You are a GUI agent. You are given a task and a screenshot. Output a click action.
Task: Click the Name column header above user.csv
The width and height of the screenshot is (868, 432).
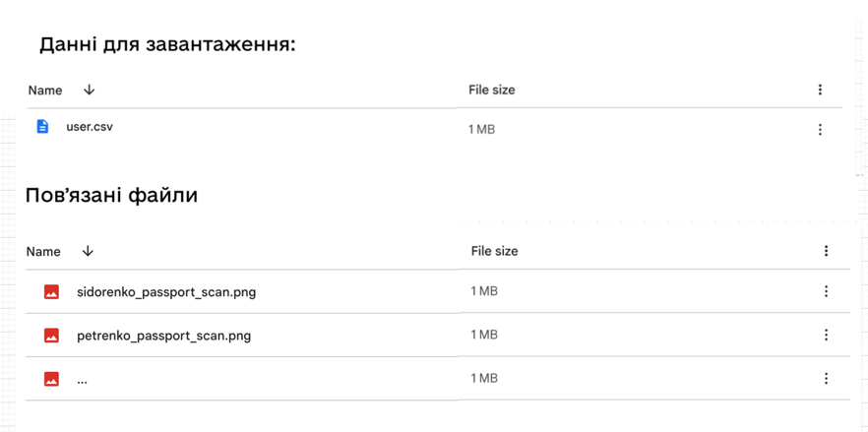45,91
